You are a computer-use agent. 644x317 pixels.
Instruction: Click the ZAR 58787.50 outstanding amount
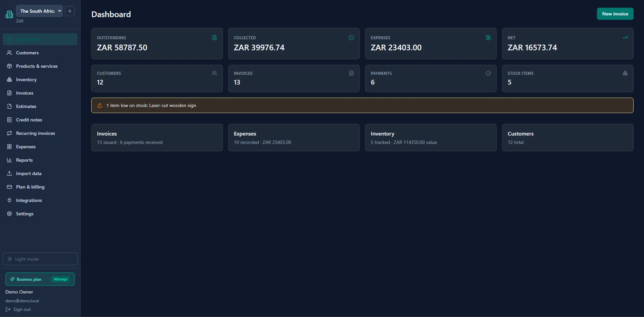(x=122, y=48)
